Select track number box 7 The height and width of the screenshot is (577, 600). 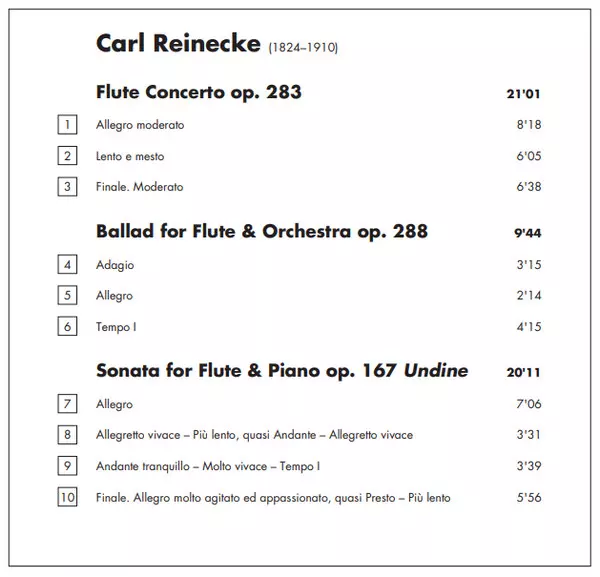tap(68, 404)
